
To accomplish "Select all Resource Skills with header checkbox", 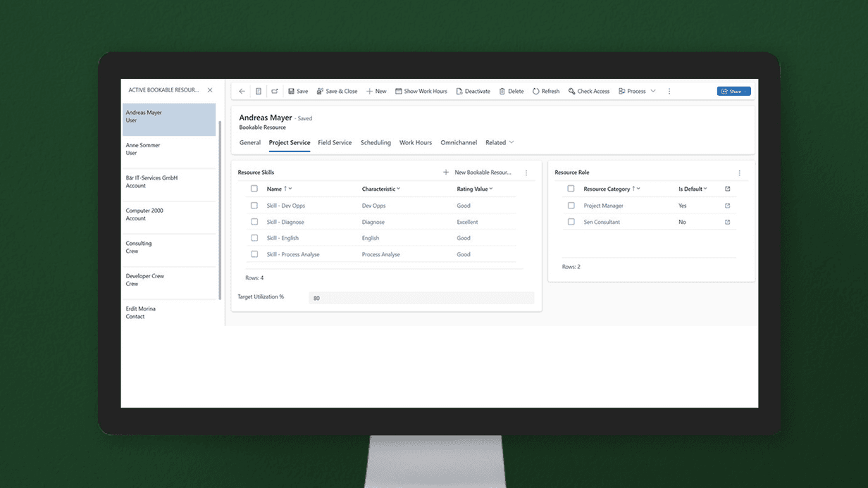I will click(254, 189).
